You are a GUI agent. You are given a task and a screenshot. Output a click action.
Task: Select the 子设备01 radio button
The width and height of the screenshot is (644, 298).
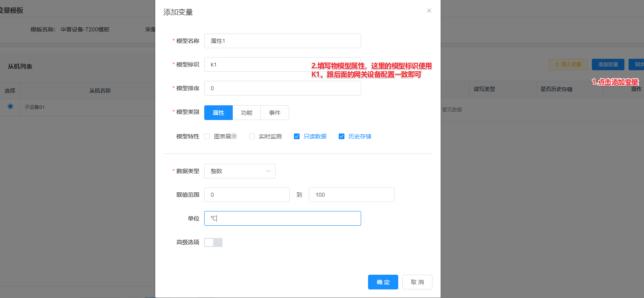point(10,107)
